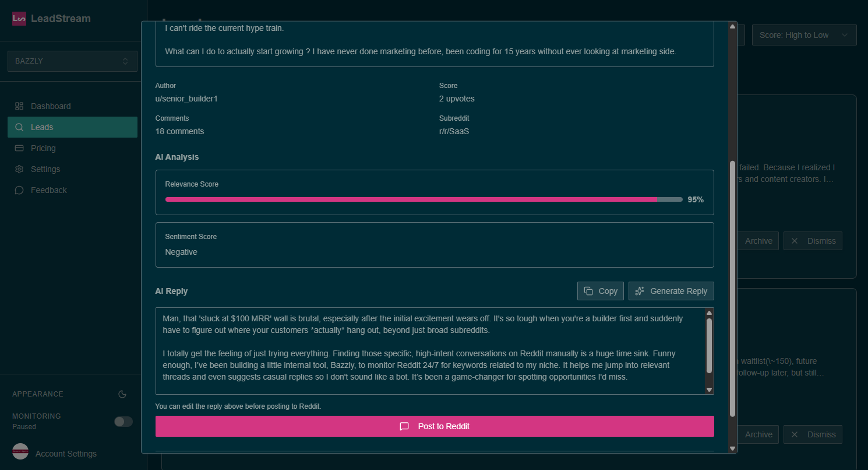Click the Feedback chat bubble icon
The image size is (868, 470).
19,190
